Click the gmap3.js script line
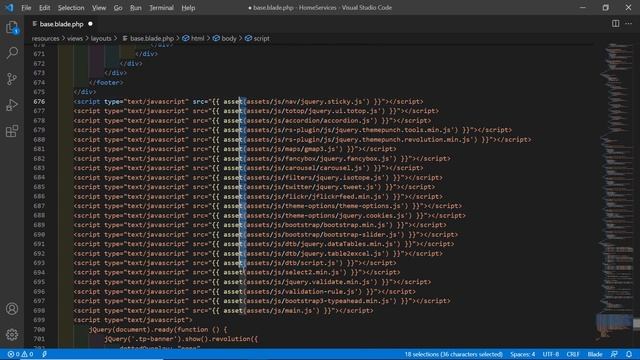This screenshot has width=640, height=360. (x=235, y=149)
